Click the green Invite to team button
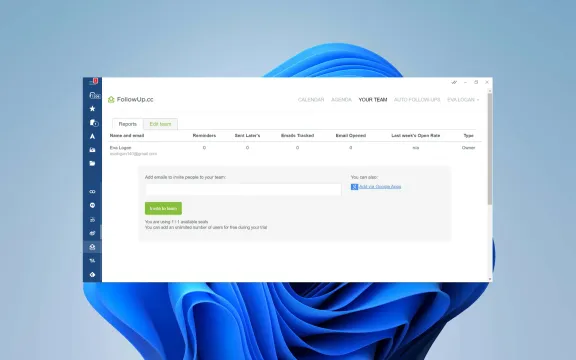The width and height of the screenshot is (576, 360). coord(163,208)
